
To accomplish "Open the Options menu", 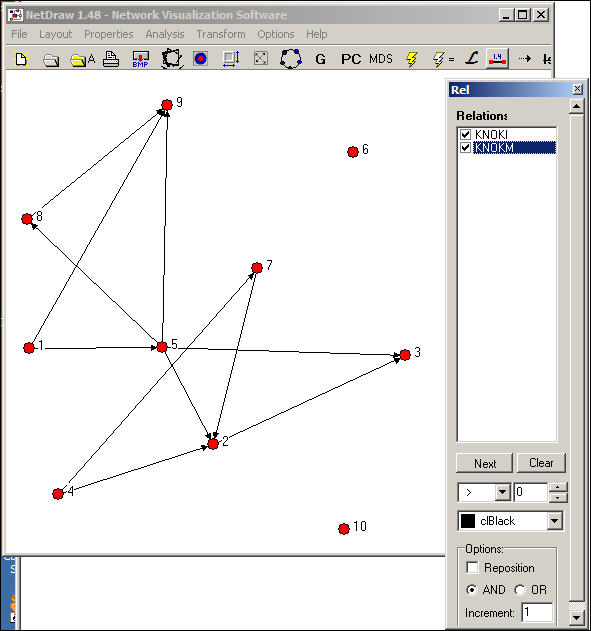I will point(276,34).
